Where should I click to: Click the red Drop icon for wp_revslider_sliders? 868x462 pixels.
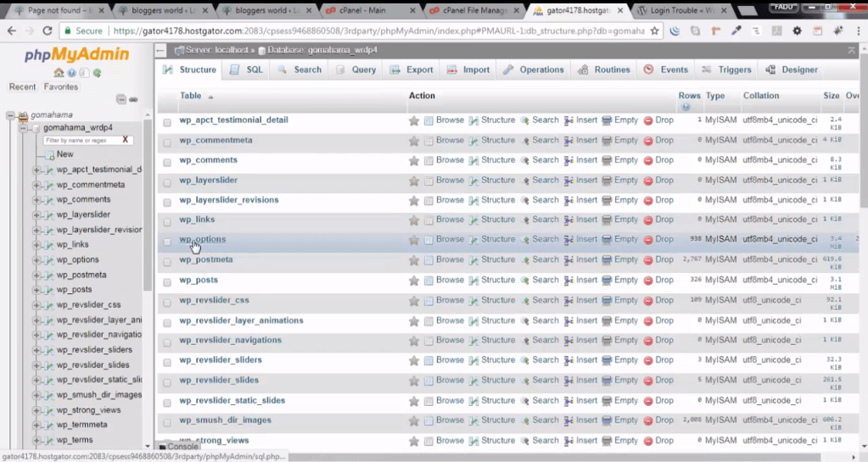tap(648, 361)
